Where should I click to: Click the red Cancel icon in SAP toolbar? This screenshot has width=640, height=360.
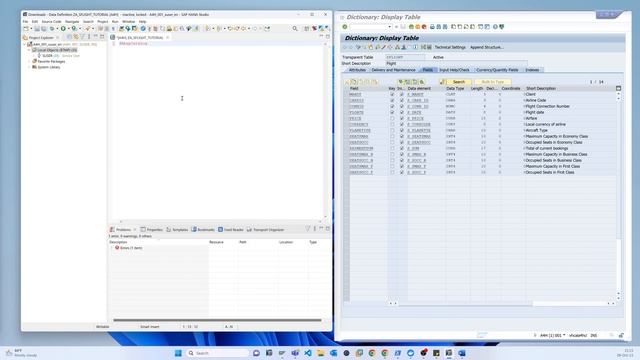424,27
